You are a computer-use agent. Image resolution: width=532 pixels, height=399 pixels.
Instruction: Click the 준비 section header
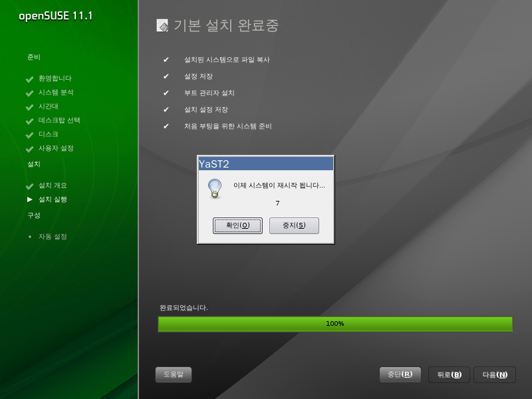tap(34, 57)
